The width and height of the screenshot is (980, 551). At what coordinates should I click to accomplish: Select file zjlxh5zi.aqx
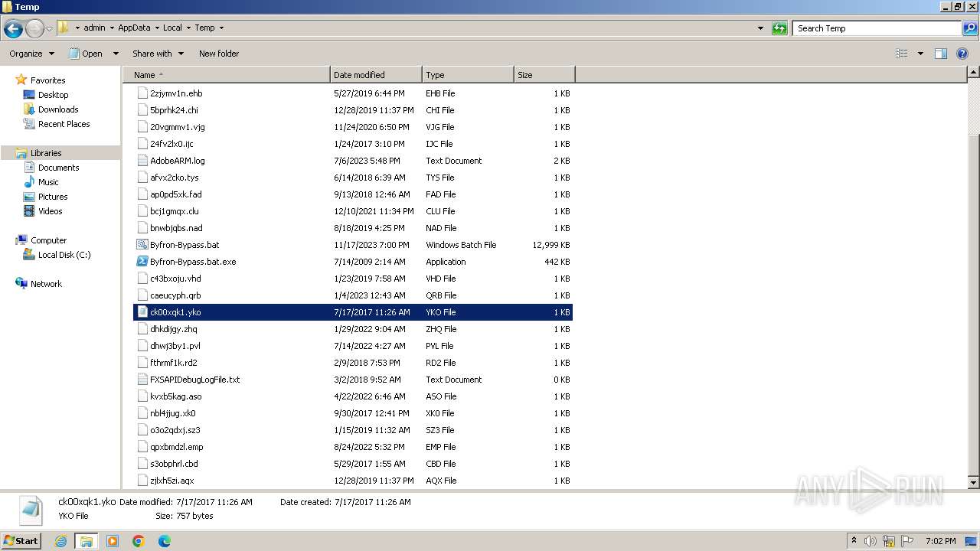coord(171,481)
